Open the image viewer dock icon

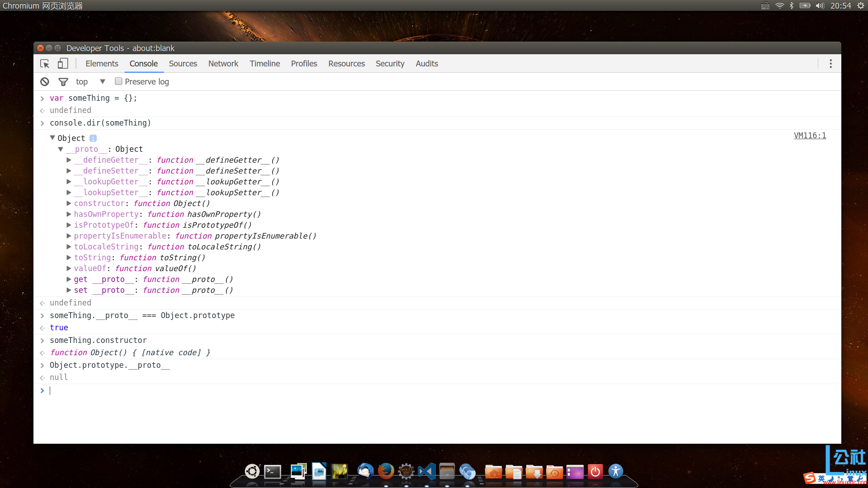click(x=298, y=472)
